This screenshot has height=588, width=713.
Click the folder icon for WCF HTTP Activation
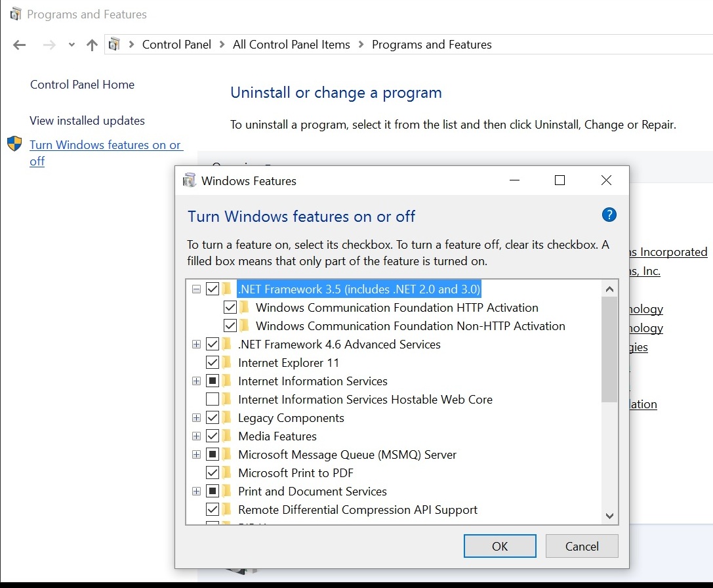coord(245,308)
